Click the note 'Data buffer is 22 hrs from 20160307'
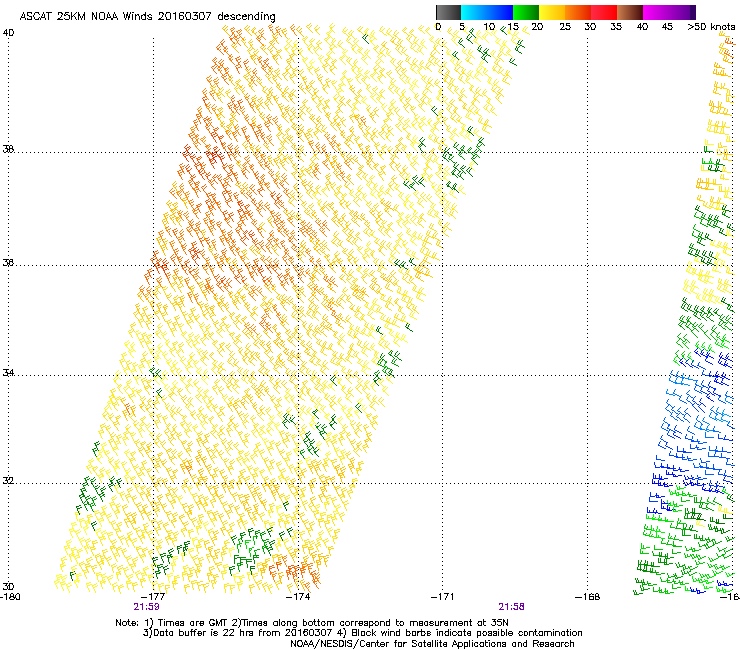The width and height of the screenshot is (740, 650). (243, 633)
